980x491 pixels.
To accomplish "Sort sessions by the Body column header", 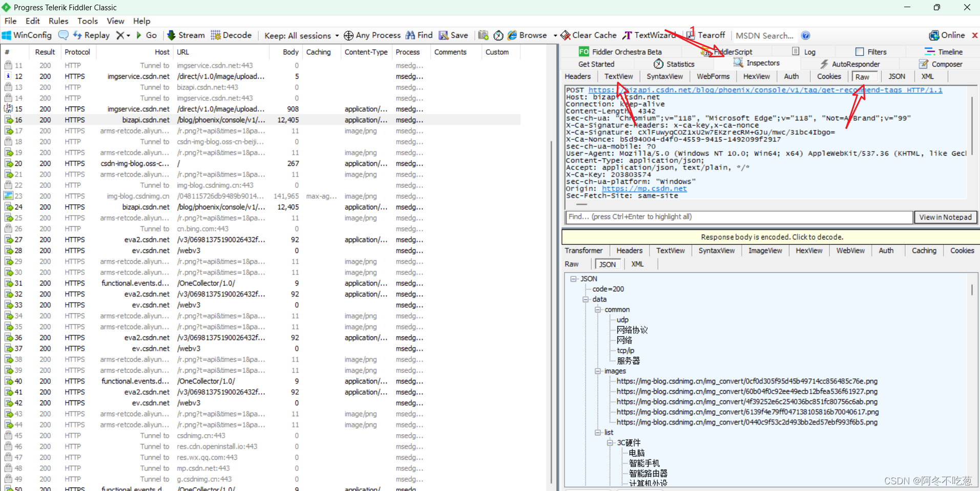I will (x=290, y=52).
